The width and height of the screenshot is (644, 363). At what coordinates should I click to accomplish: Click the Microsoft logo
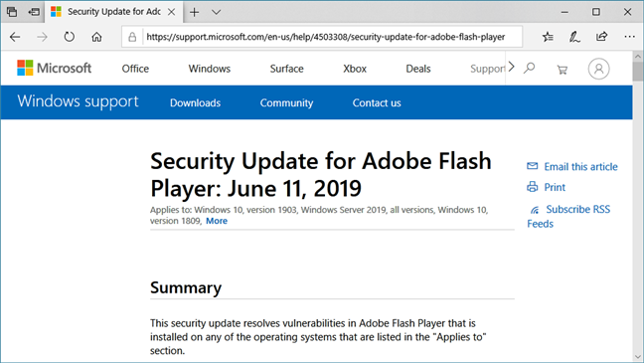click(x=55, y=68)
